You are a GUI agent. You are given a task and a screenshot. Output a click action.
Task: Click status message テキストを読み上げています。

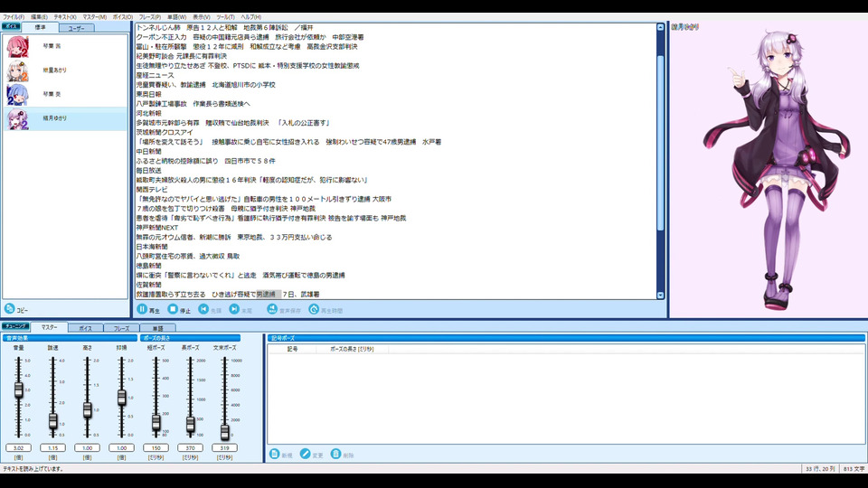[x=33, y=469]
